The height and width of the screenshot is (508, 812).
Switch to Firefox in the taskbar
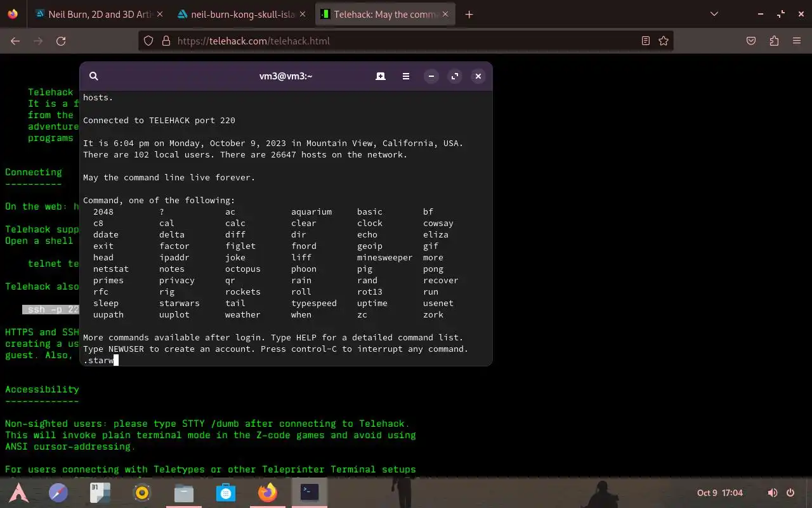[268, 492]
